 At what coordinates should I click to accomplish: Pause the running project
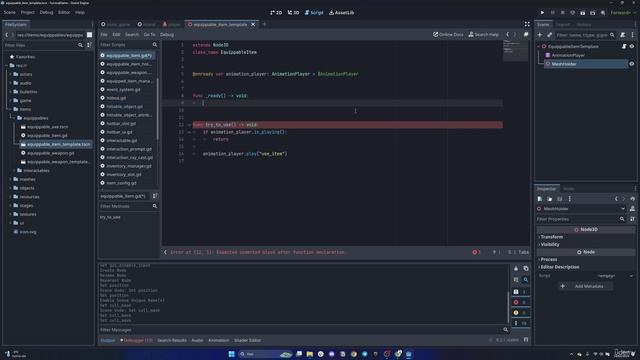[553, 13]
